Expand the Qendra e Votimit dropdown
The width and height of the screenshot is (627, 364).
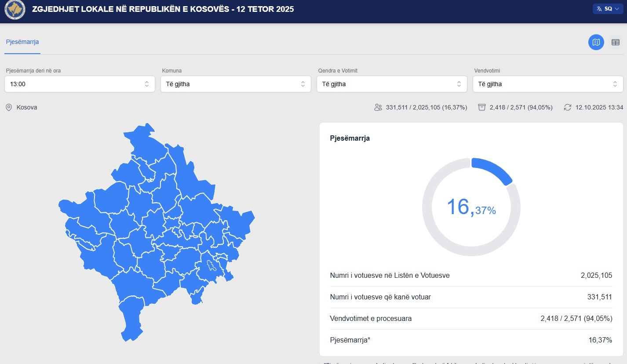tap(392, 84)
